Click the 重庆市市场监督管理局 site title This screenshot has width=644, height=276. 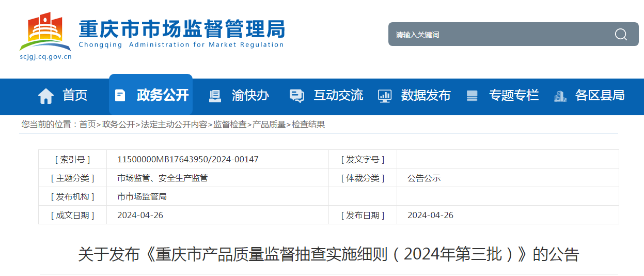[182, 28]
